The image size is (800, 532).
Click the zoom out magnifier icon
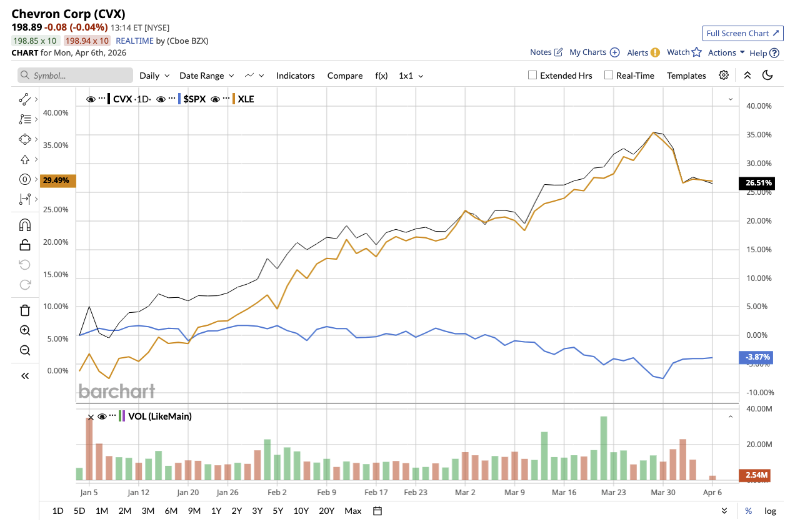25,350
